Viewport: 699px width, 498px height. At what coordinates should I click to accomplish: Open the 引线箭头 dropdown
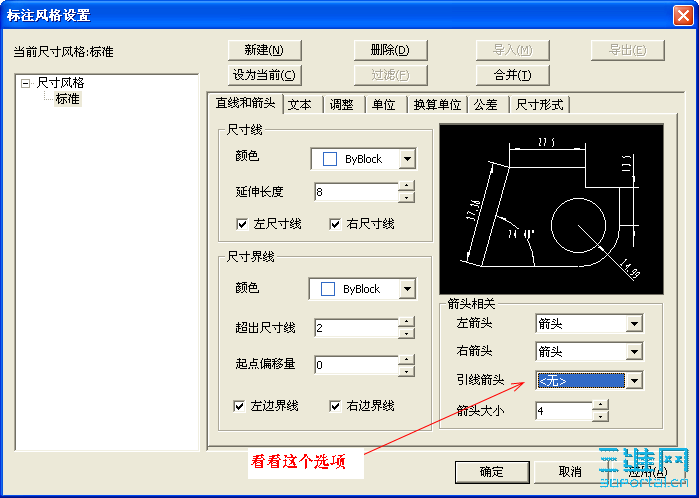pyautogui.click(x=633, y=381)
